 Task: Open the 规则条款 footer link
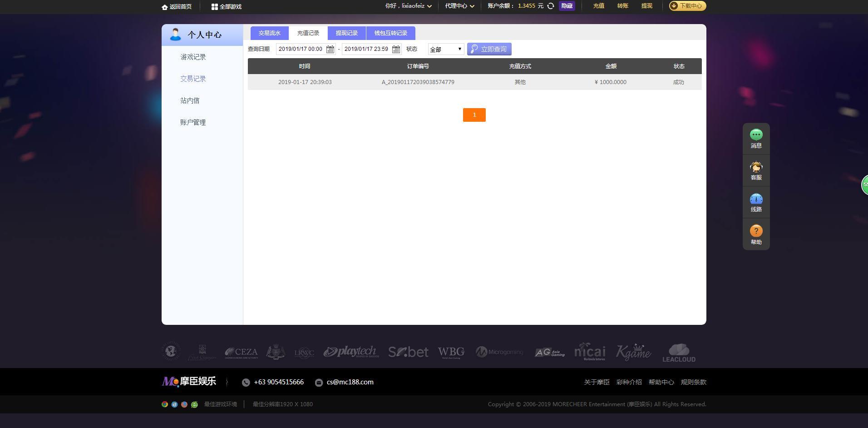(x=693, y=383)
